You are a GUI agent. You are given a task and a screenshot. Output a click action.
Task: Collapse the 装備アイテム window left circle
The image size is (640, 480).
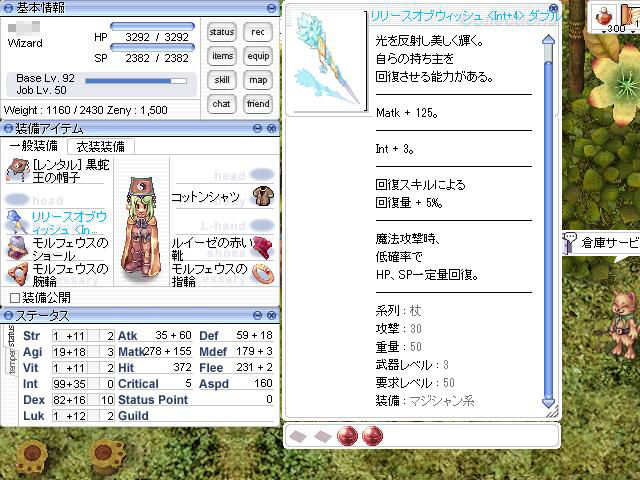(x=8, y=129)
